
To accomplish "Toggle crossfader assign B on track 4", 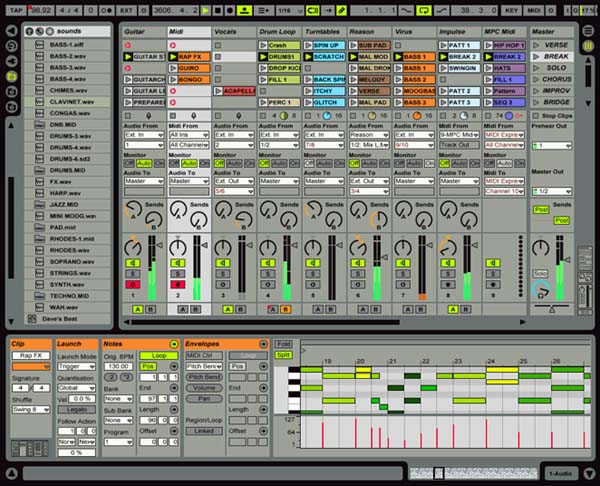I will [285, 309].
